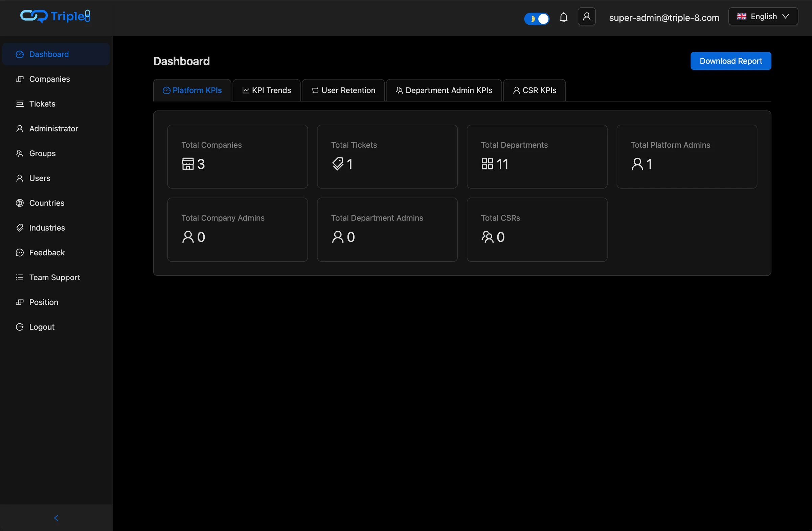Switch to the KPI Trends tab
The width and height of the screenshot is (812, 531).
click(x=267, y=90)
